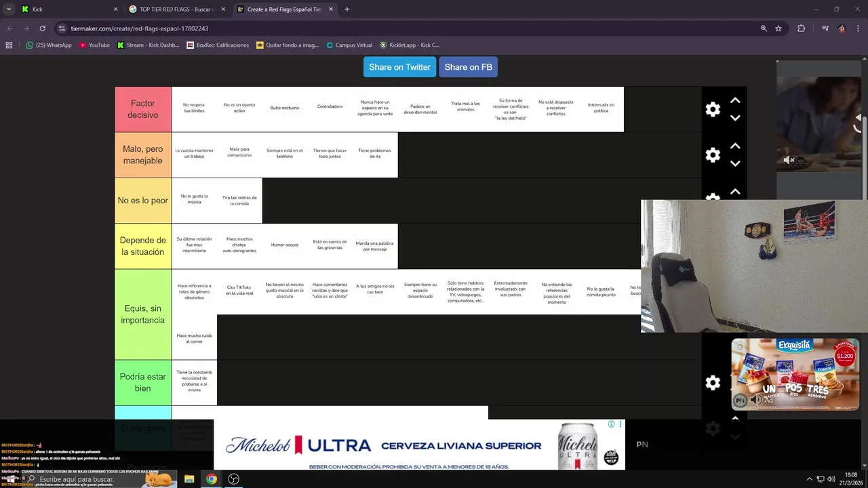Screen dimensions: 868x488
Task: Open the tab search dropdown arrow
Action: (9, 9)
